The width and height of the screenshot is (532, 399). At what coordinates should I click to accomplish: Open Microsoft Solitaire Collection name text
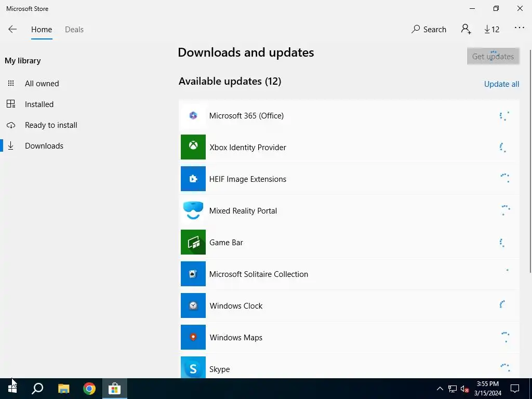tap(259, 274)
